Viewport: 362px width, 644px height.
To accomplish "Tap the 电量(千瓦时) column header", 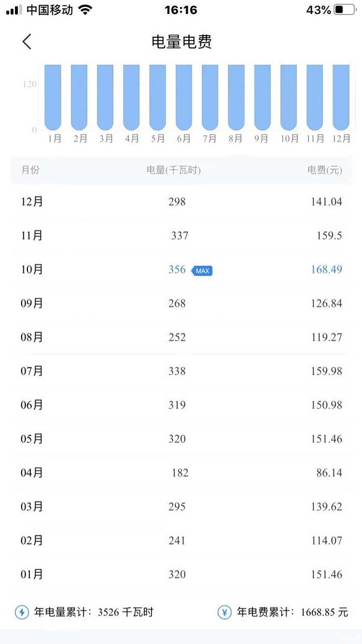I will click(x=173, y=170).
